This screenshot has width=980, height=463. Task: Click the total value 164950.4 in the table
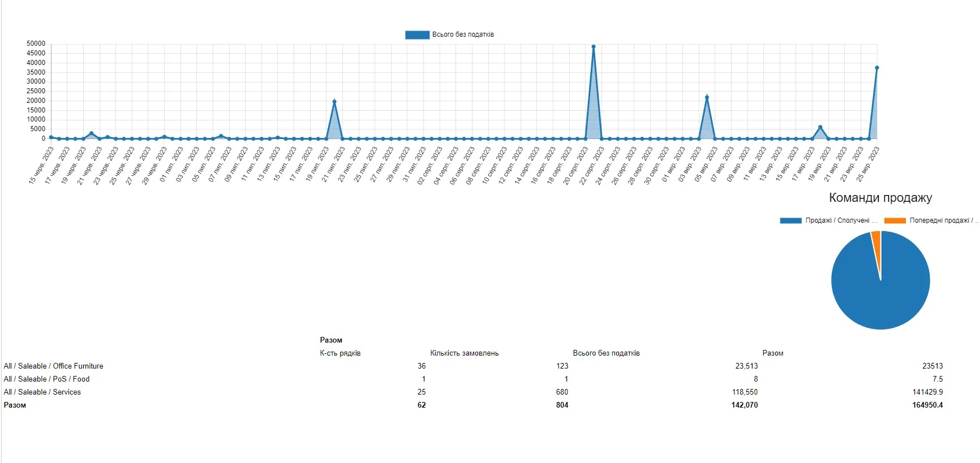tap(927, 405)
